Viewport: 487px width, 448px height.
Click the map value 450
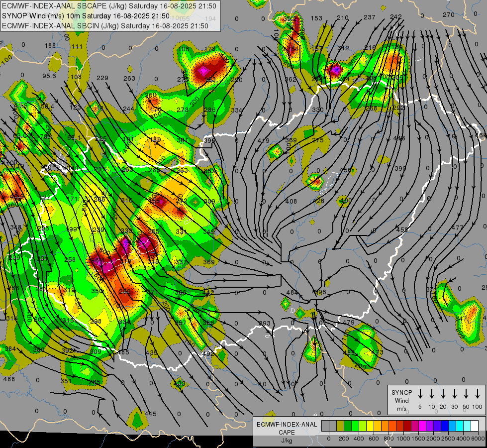coord(345,170)
